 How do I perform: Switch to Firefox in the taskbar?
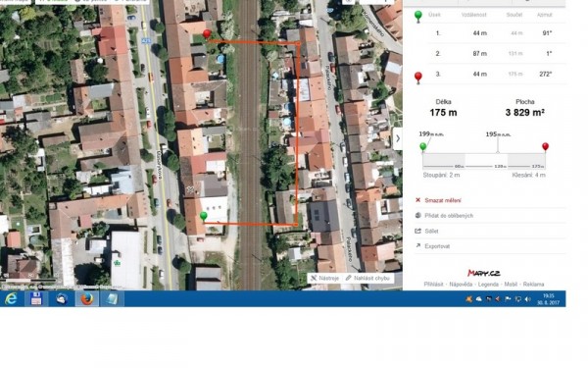coord(87,299)
